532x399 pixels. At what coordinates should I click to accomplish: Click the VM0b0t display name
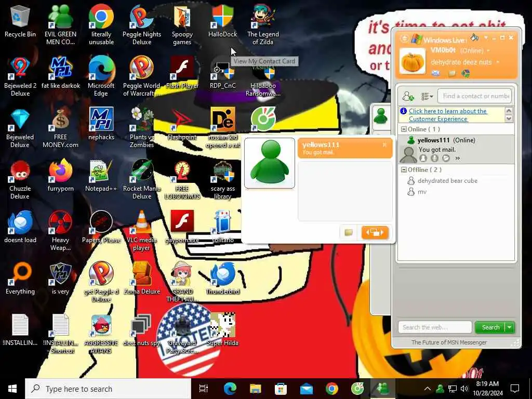pyautogui.click(x=443, y=50)
